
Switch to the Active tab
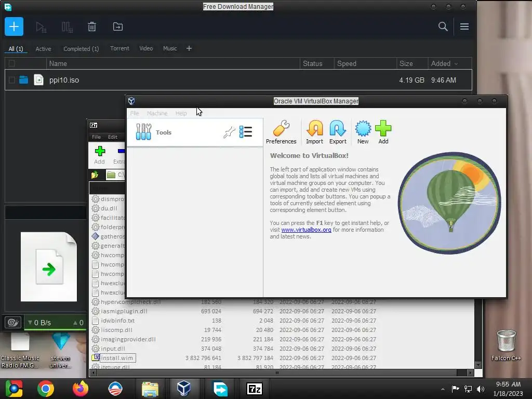click(x=44, y=49)
